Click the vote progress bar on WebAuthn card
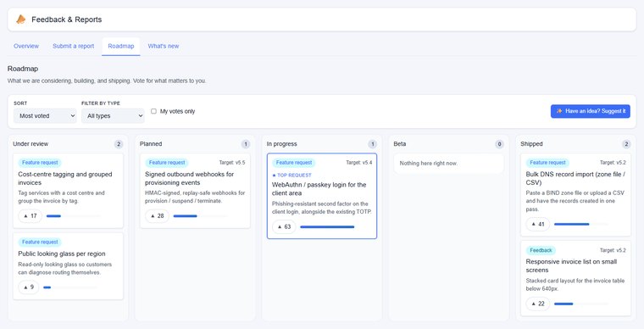 click(327, 226)
